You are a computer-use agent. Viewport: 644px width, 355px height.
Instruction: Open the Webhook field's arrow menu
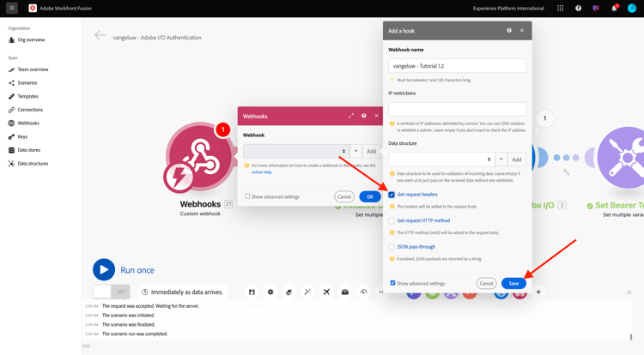coord(355,151)
